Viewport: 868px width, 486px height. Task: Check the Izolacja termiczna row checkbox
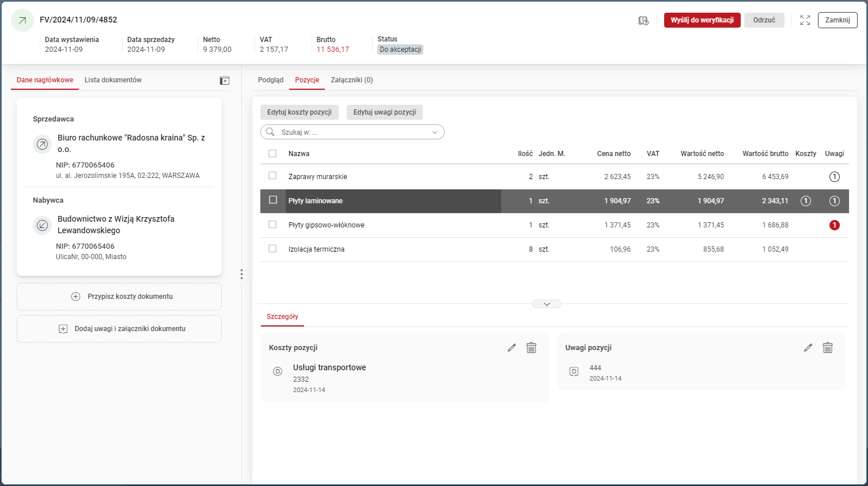[x=272, y=248]
